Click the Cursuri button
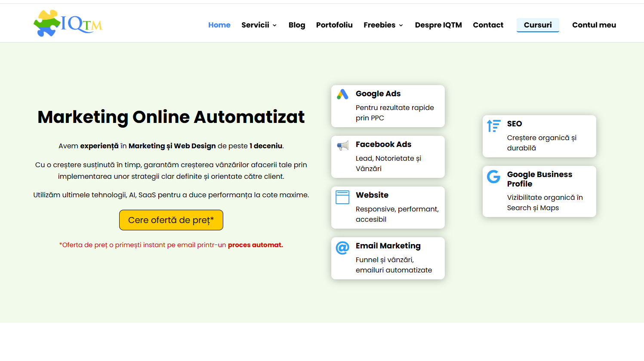The height and width of the screenshot is (361, 644). [x=537, y=25]
